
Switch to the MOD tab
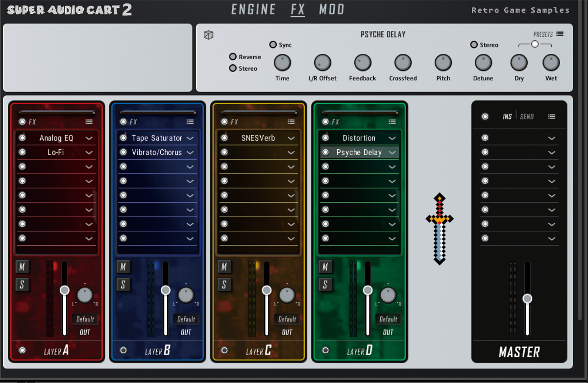332,9
